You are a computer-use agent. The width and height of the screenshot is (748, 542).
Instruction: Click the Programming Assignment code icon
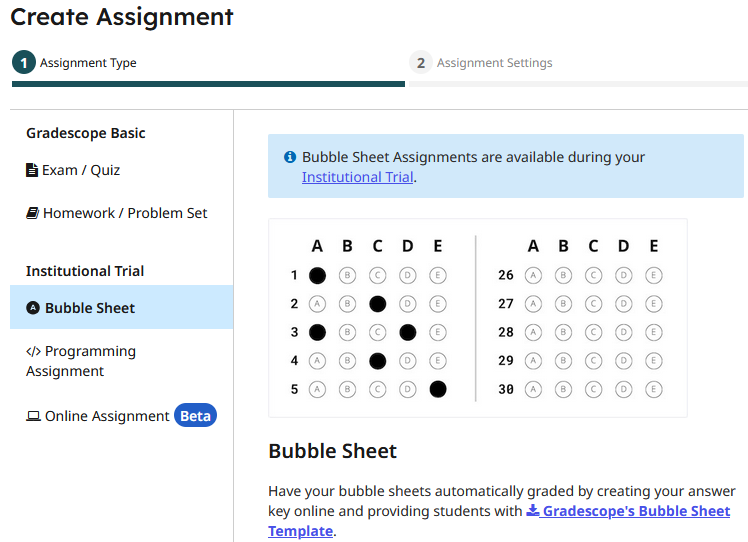(33, 351)
